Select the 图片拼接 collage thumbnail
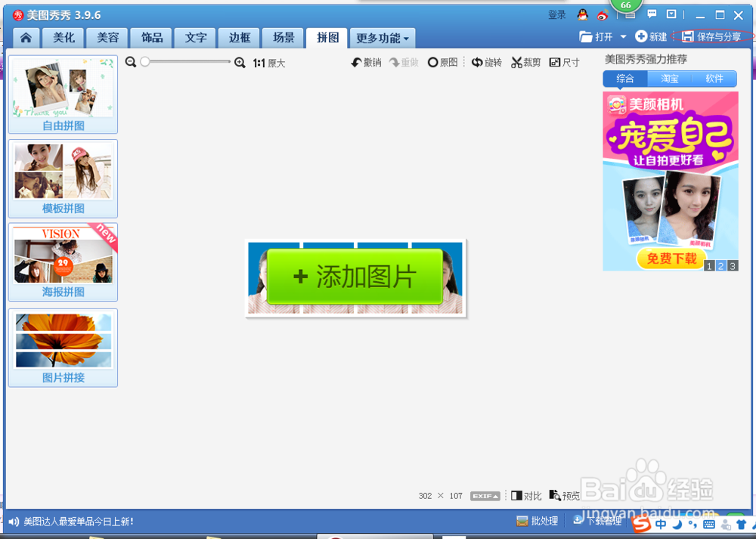The width and height of the screenshot is (756, 539). click(x=63, y=348)
